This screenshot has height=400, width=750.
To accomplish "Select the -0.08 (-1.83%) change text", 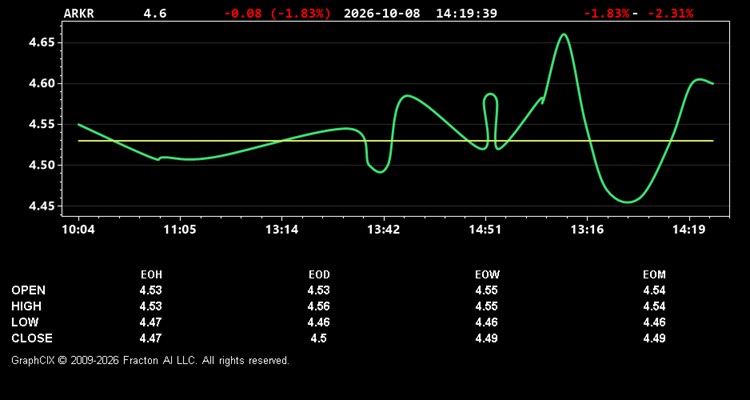I will 277,13.
